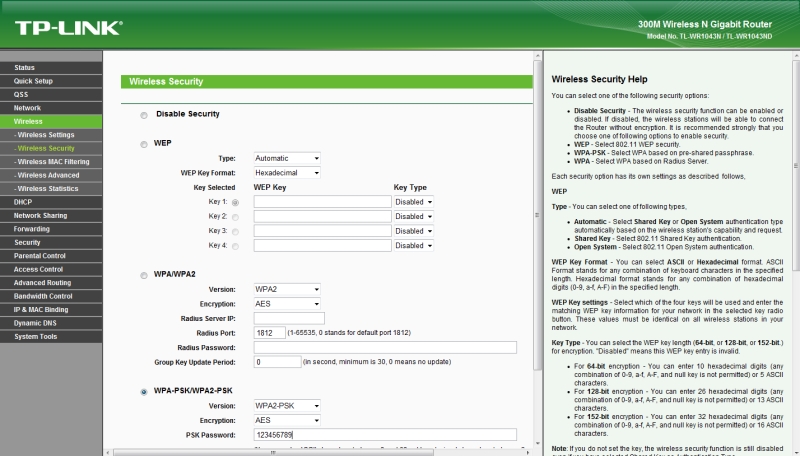This screenshot has height=456, width=800.
Task: Open the WPA/WPA2 Version dropdown
Action: click(287, 288)
